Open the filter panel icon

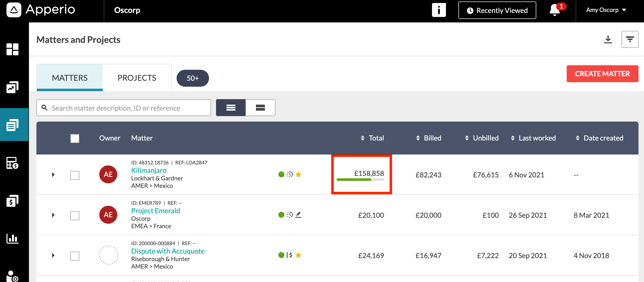[630, 39]
